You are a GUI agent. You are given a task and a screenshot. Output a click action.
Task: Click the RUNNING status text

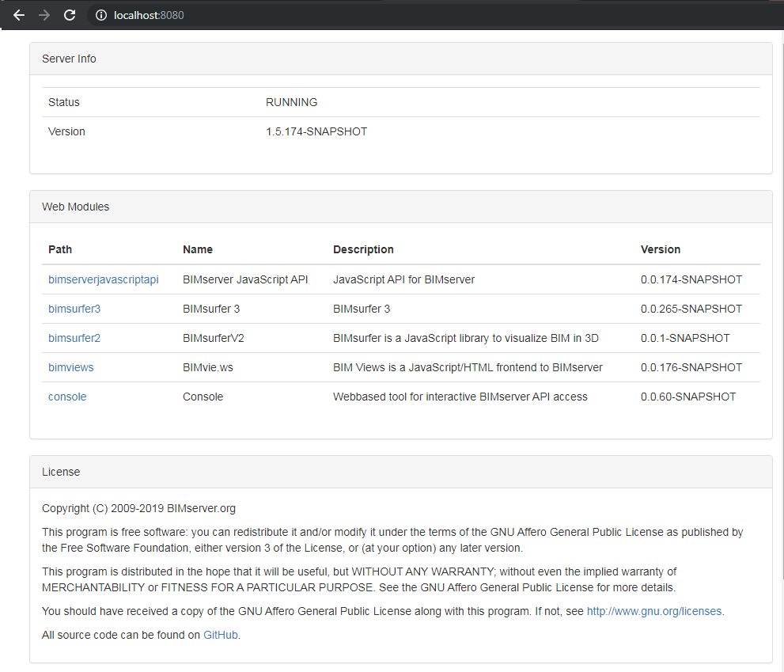[291, 102]
